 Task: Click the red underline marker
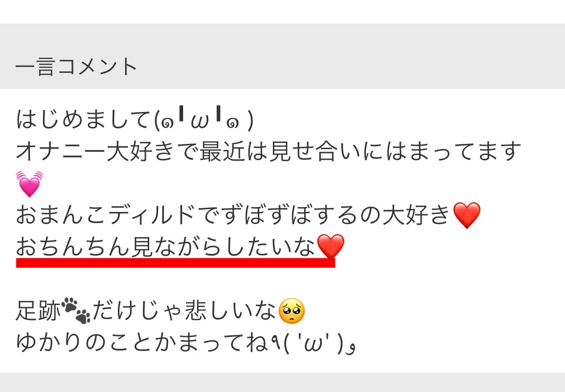[x=175, y=263]
